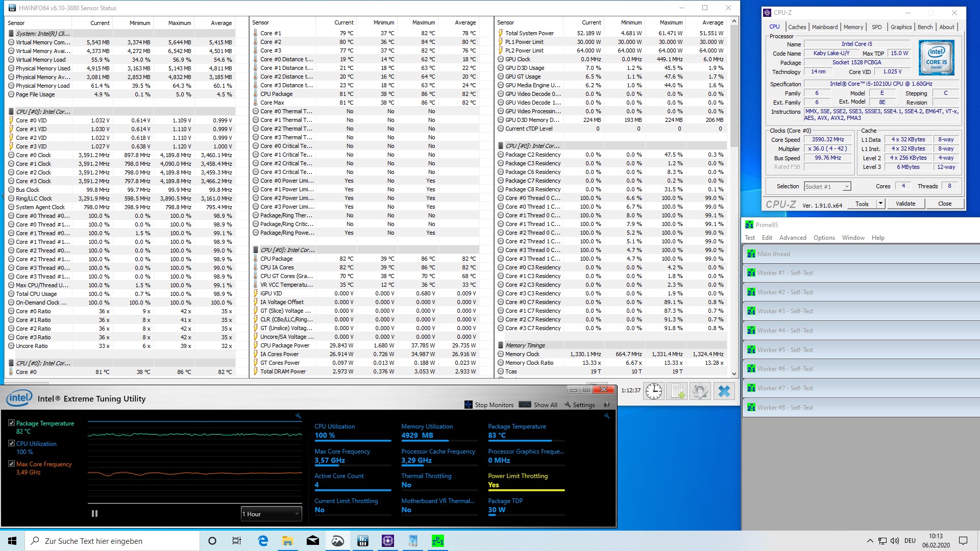Image resolution: width=980 pixels, height=551 pixels.
Task: Toggle the CPU Utilization checkbox
Action: coord(11,443)
